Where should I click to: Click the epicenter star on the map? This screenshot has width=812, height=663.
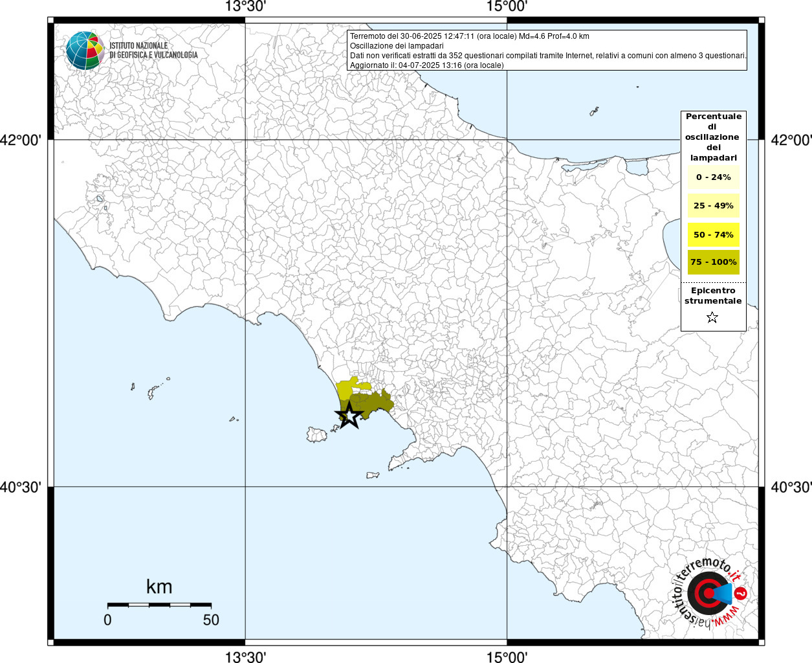(x=349, y=415)
